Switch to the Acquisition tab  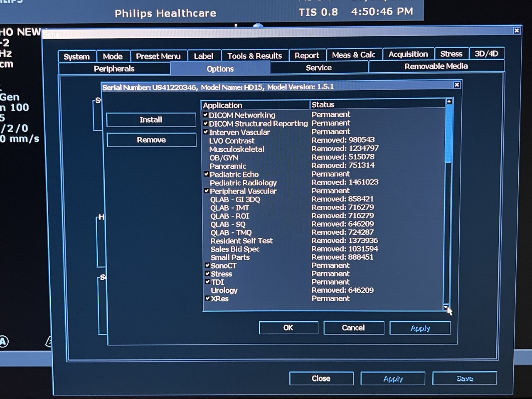[x=408, y=54]
